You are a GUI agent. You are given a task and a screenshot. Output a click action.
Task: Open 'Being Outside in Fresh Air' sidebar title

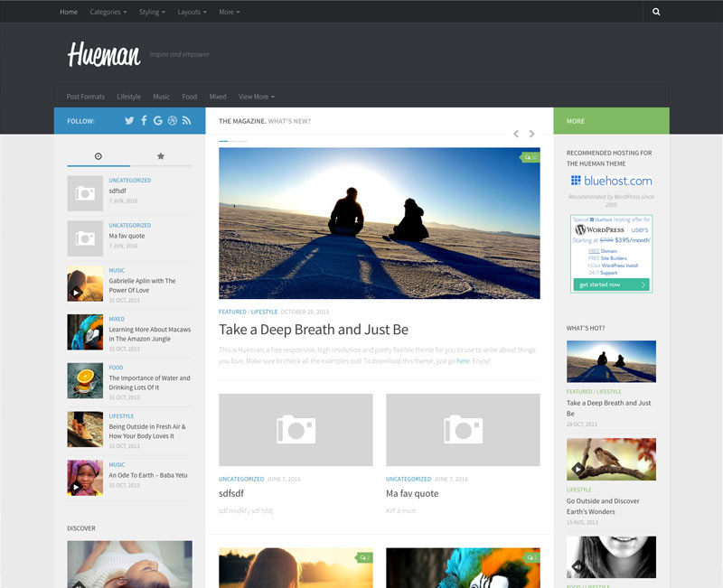tap(147, 432)
